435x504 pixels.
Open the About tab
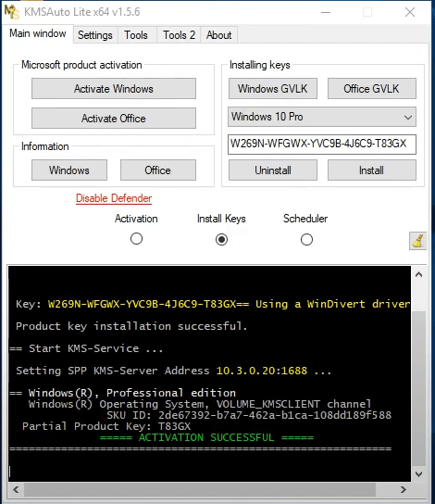pos(219,35)
